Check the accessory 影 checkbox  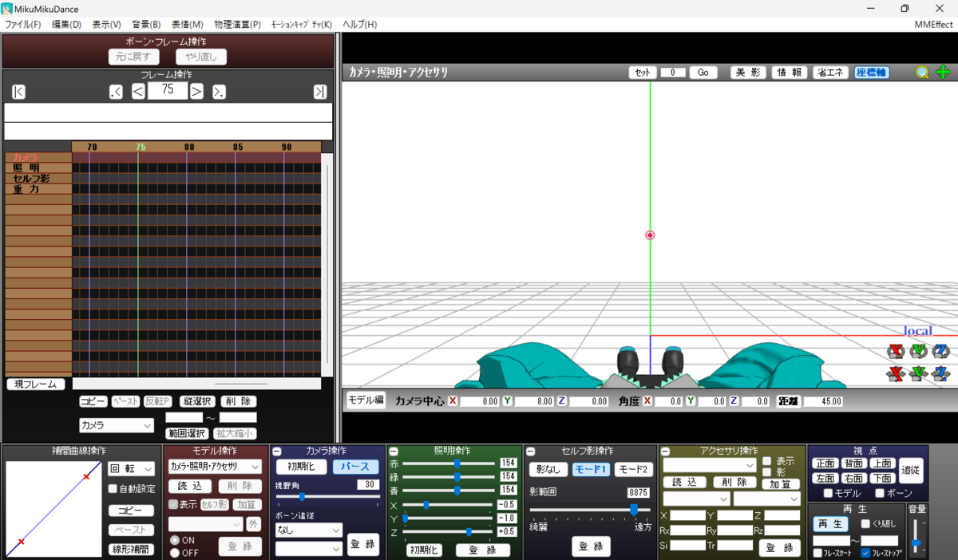tap(766, 472)
